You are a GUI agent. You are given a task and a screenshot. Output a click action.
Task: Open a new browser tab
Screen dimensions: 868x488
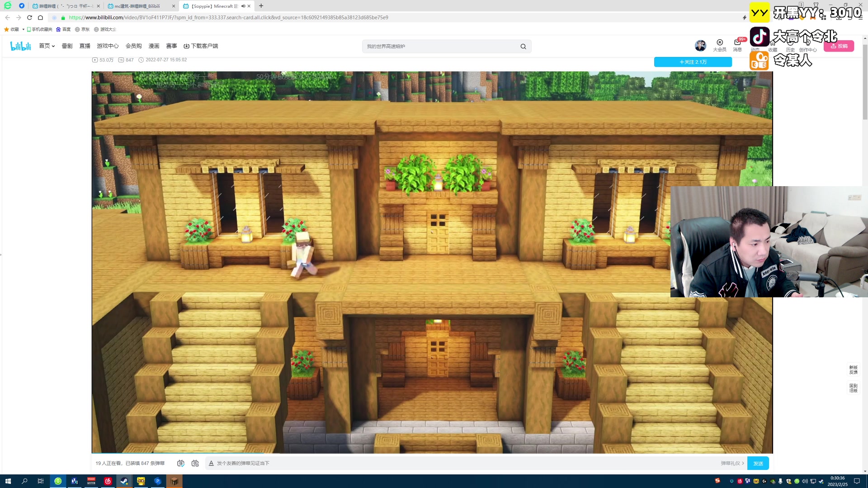coord(261,6)
